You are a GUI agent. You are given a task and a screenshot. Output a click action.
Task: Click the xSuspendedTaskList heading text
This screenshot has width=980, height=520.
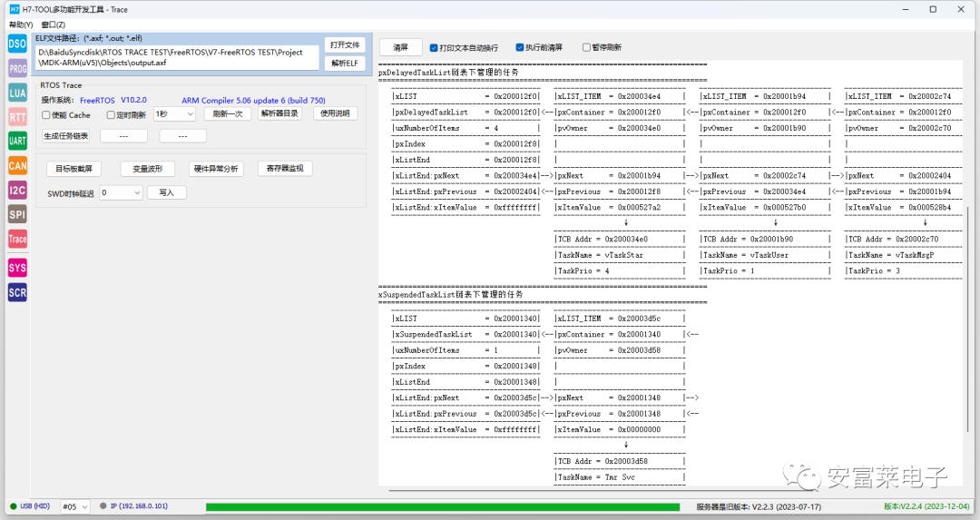[x=451, y=294]
